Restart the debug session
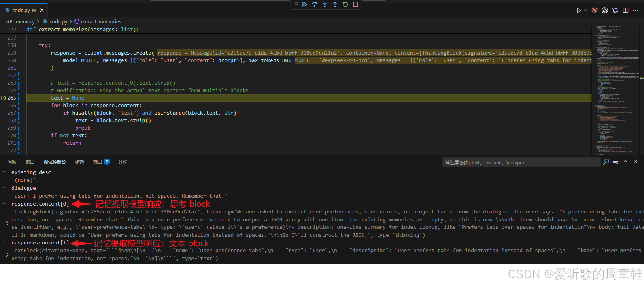The image size is (644, 285). point(345,4)
